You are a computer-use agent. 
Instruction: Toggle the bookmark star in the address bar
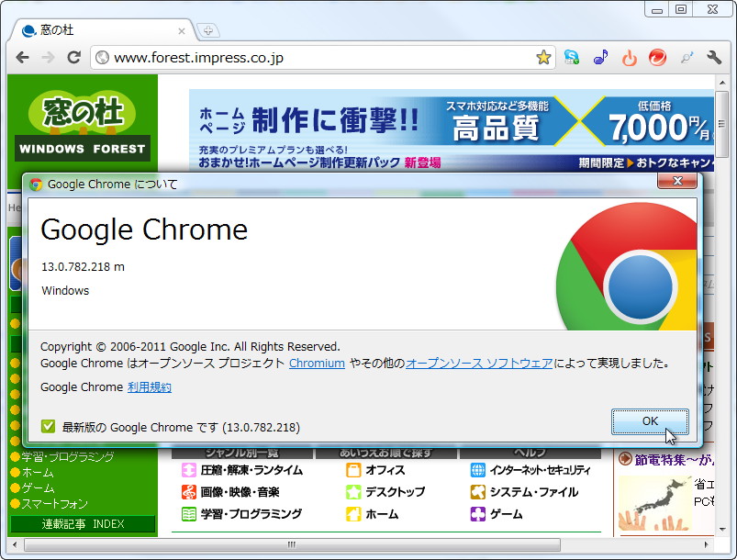(x=543, y=57)
